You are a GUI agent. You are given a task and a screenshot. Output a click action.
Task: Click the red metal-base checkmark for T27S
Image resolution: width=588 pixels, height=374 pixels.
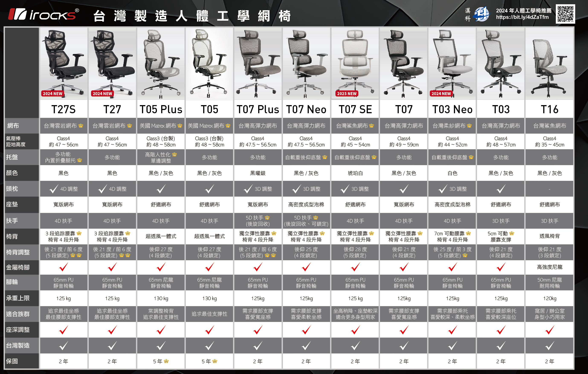tap(64, 267)
